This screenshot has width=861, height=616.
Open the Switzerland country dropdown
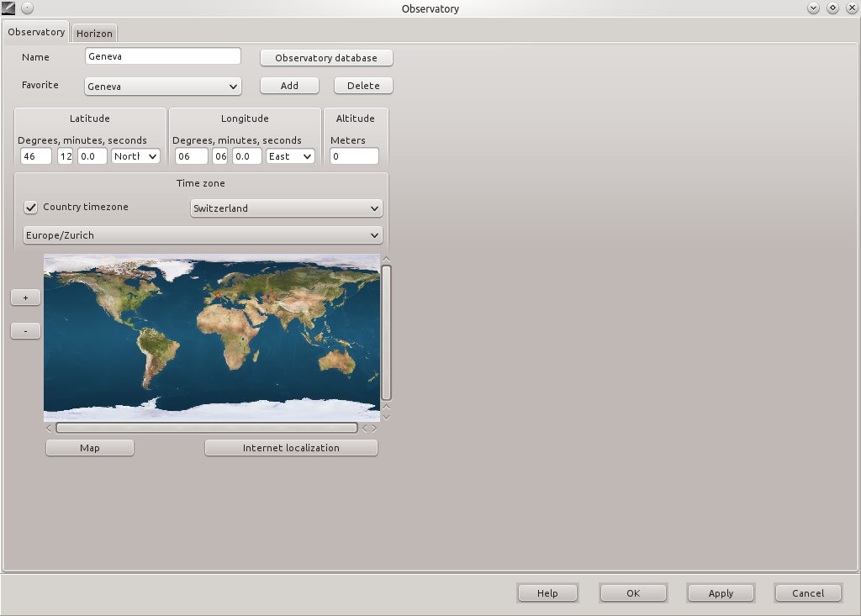286,208
